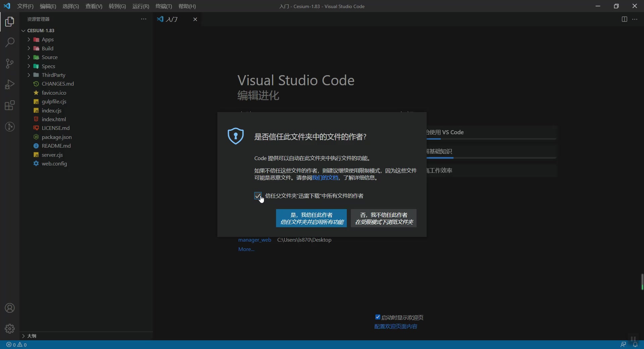
Task: Open the manager_web recent folder link
Action: 255,240
